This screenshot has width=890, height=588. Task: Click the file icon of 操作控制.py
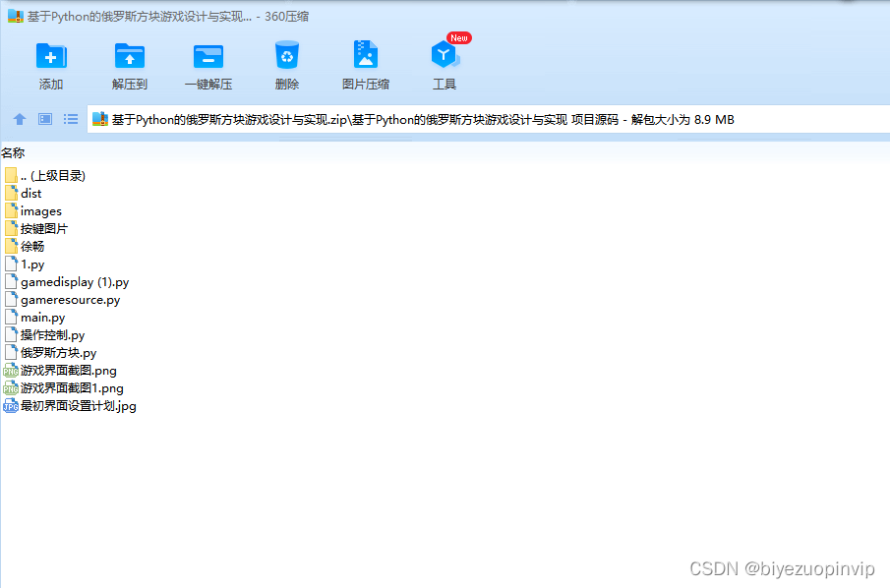(x=11, y=335)
